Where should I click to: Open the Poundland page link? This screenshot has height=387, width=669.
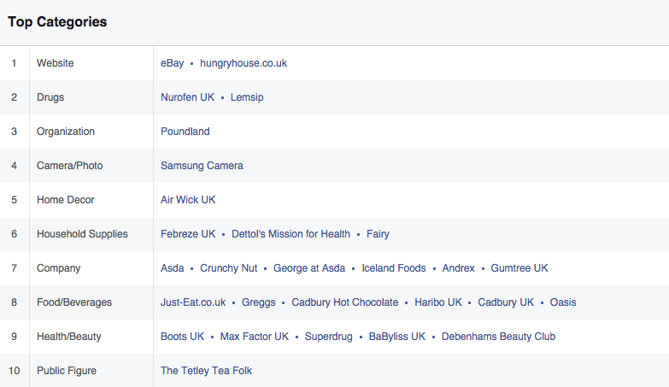pyautogui.click(x=185, y=131)
